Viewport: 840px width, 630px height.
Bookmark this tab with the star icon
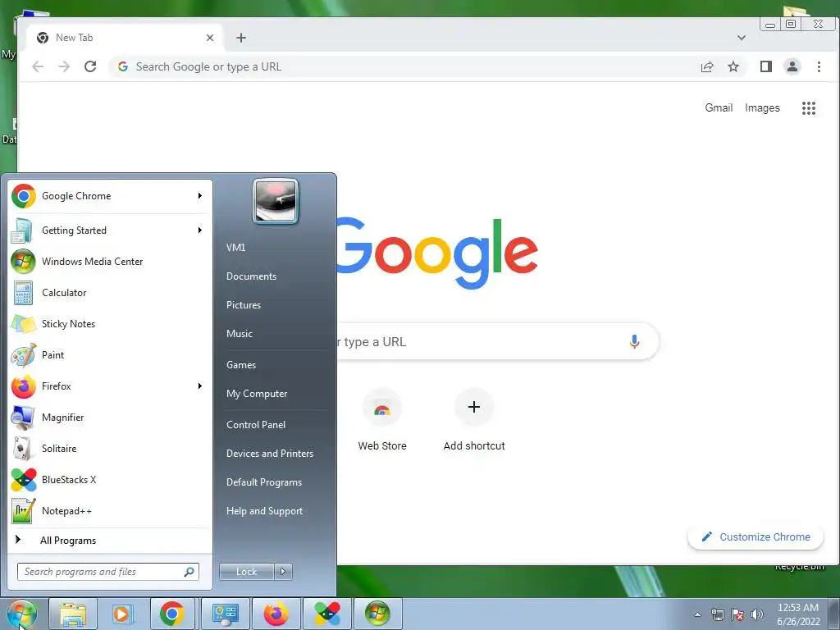pos(733,66)
